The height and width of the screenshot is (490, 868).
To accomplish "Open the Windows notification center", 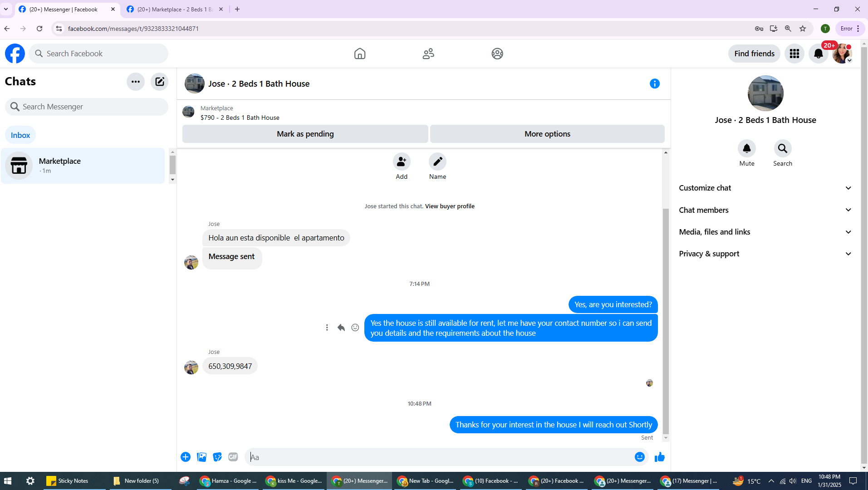I will pyautogui.click(x=853, y=481).
